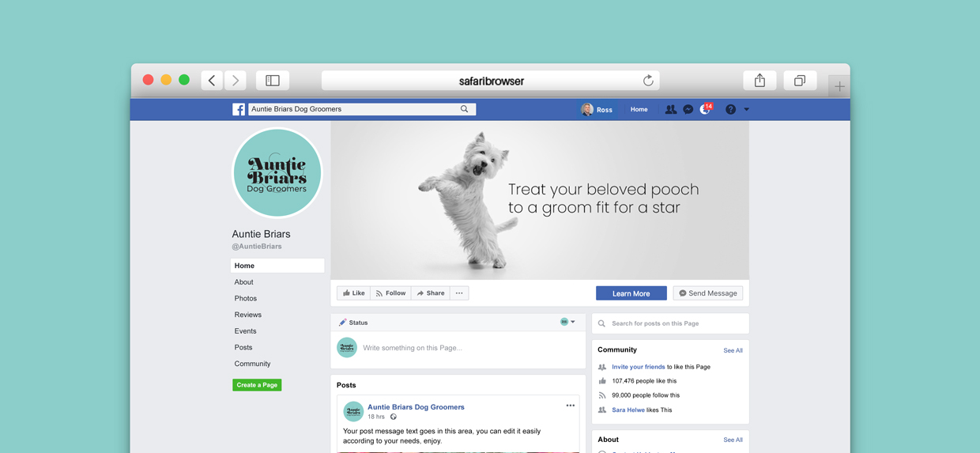This screenshot has height=453, width=980.
Task: Click See All in Community section
Action: pos(733,350)
